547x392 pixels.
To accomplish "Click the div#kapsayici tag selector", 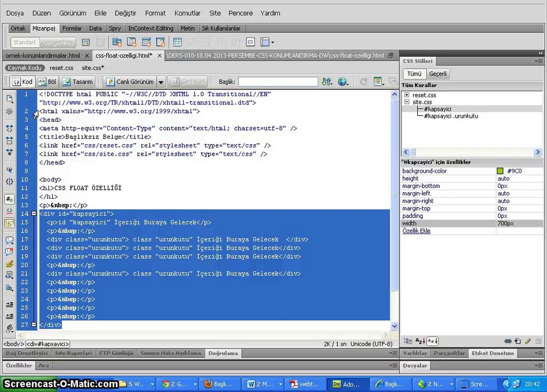I will click(48, 344).
